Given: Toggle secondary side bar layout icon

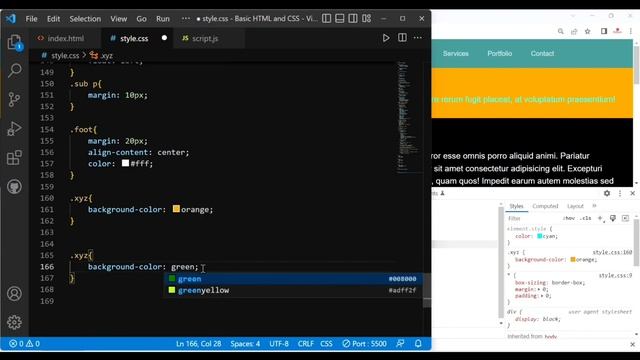Looking at the screenshot, I should click(x=353, y=18).
